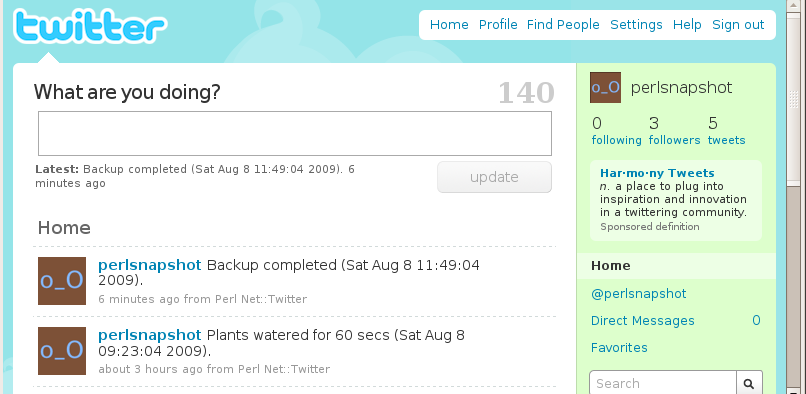The image size is (806, 394).
Task: Open the Home navigation link
Action: (449, 25)
